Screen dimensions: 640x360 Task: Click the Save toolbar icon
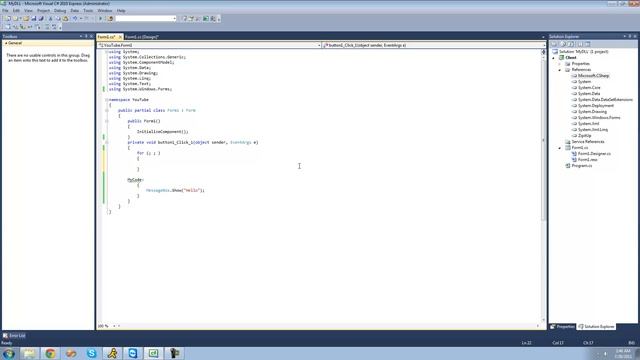pyautogui.click(x=33, y=18)
